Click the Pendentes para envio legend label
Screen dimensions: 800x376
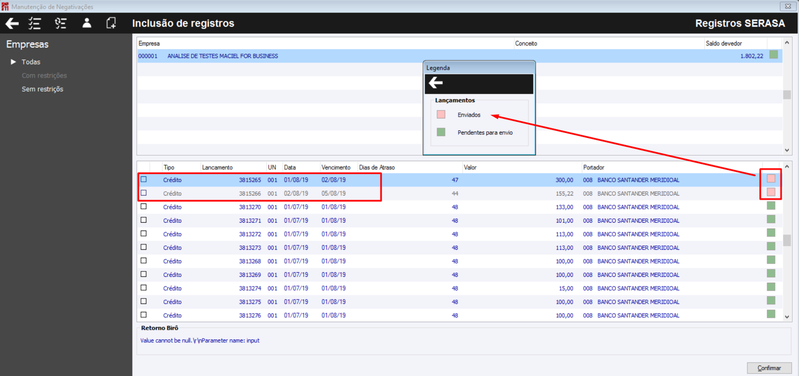[485, 133]
